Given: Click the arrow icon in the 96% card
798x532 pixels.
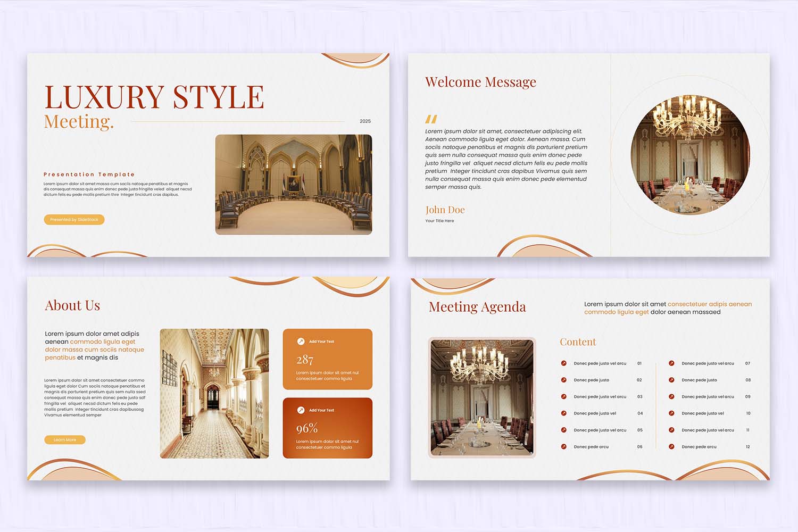Looking at the screenshot, I should (301, 410).
